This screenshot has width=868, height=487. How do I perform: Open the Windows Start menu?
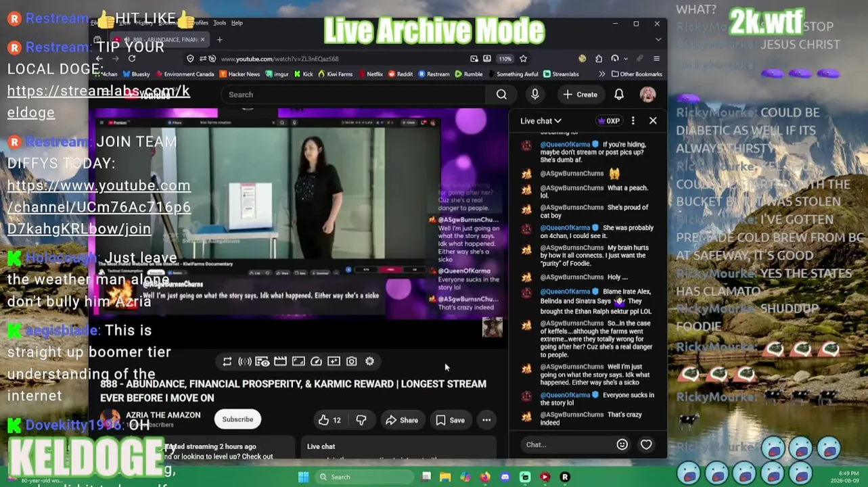pyautogui.click(x=304, y=477)
